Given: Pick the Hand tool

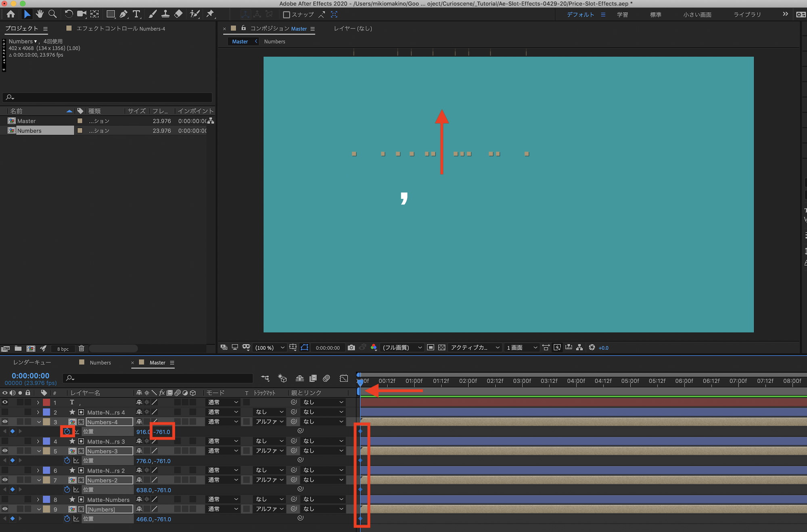Looking at the screenshot, I should [x=40, y=14].
